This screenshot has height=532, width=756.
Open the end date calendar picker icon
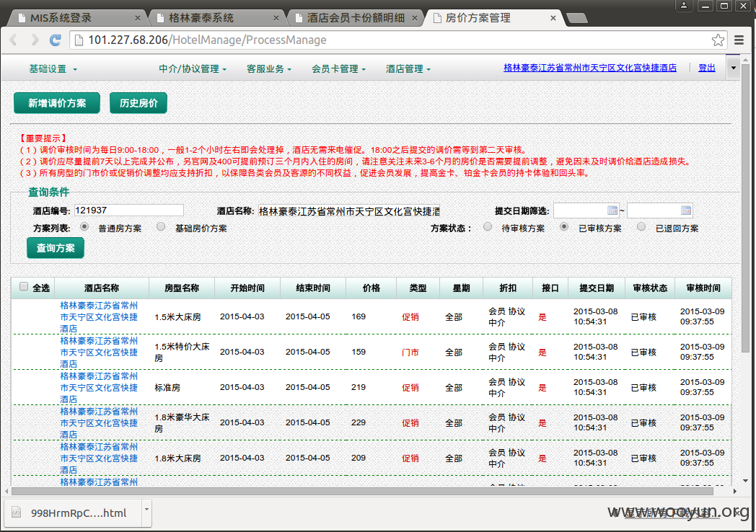point(685,210)
